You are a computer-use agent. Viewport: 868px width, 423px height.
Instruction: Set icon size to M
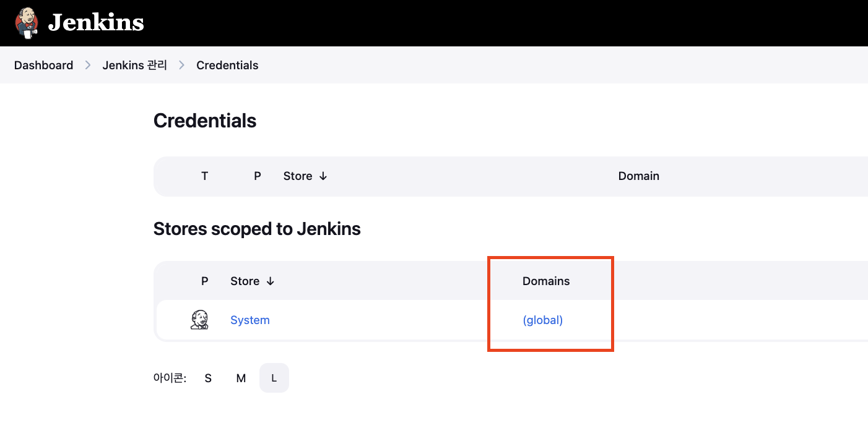[x=241, y=378]
